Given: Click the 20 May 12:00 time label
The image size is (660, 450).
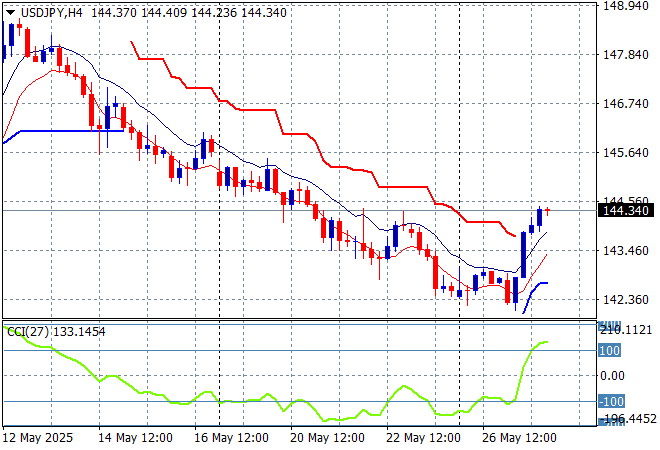Looking at the screenshot, I should [x=329, y=438].
